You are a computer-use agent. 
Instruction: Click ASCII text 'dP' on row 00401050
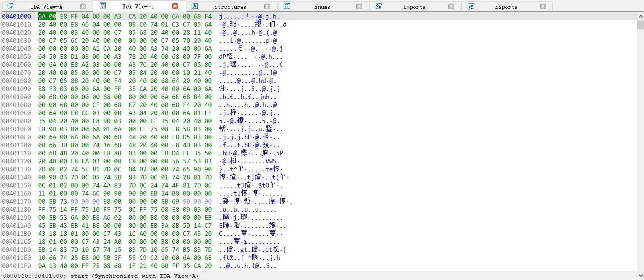(223, 57)
